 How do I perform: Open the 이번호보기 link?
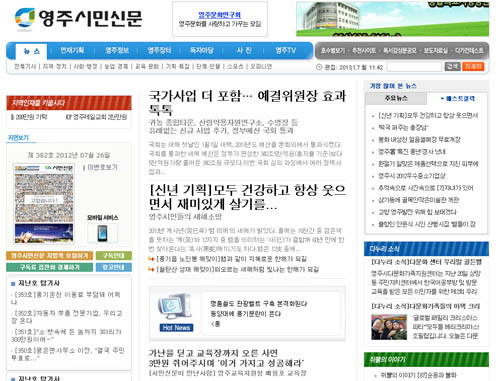pos(102,167)
